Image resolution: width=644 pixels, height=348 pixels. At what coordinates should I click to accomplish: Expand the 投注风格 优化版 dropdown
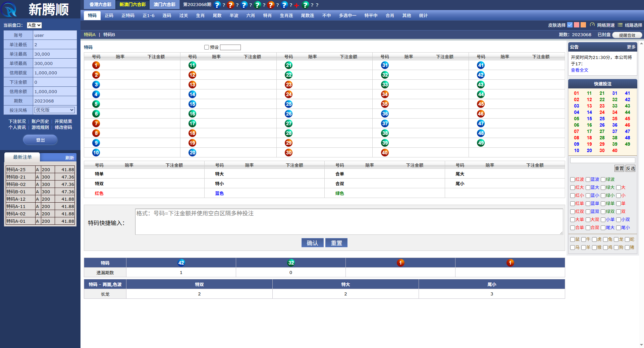click(x=55, y=110)
